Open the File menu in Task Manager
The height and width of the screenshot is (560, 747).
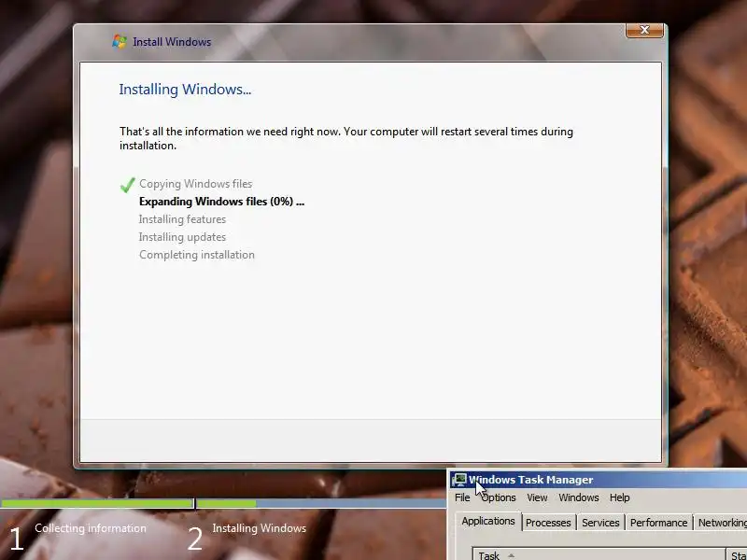click(462, 497)
